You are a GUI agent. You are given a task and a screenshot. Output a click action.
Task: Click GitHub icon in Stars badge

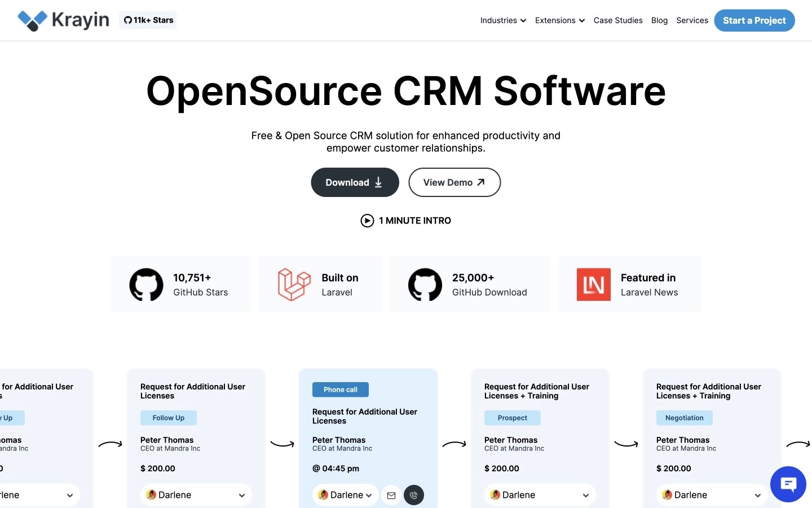128,20
